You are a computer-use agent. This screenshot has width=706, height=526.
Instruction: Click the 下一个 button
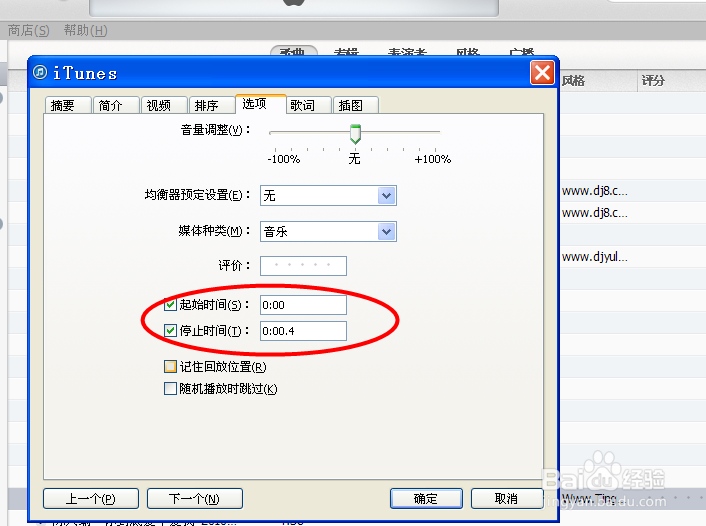click(195, 499)
